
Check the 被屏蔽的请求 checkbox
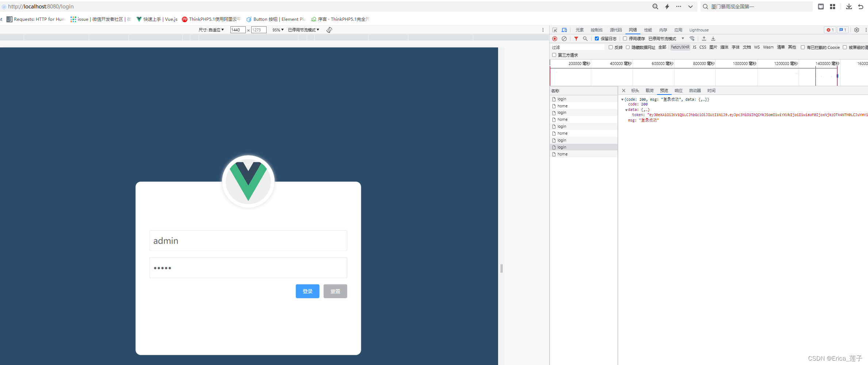pos(845,47)
